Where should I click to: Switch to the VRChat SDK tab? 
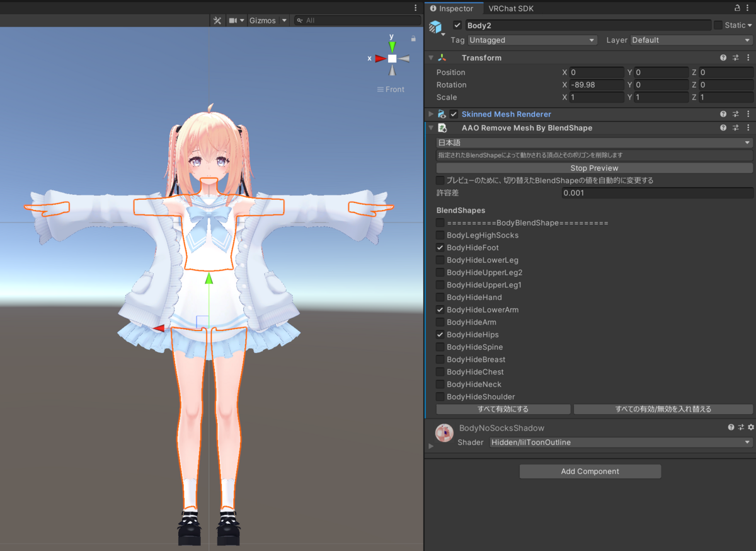point(511,9)
